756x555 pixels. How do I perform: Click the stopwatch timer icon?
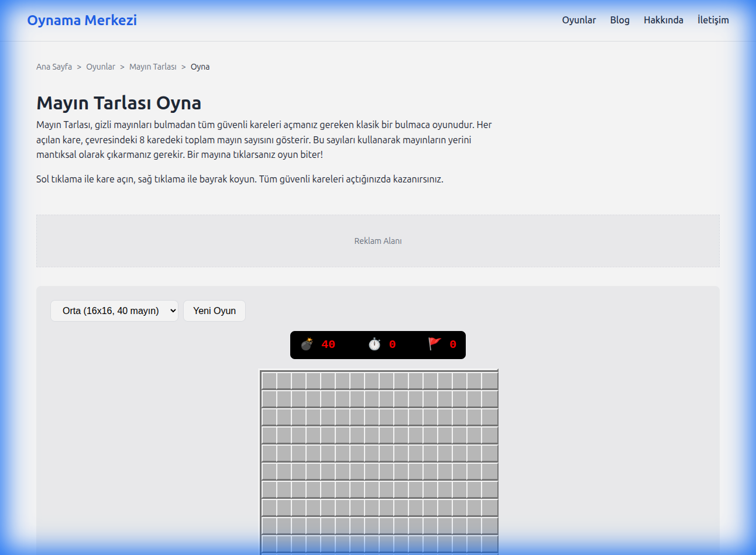(x=374, y=344)
